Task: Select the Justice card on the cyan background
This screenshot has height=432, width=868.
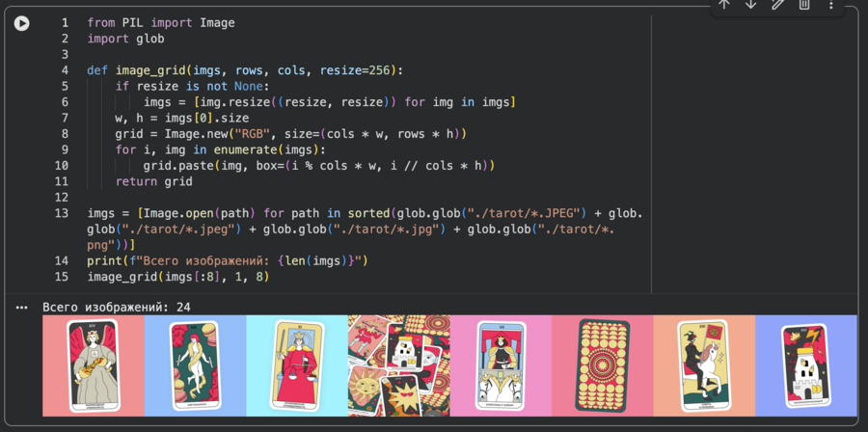Action: point(297,365)
